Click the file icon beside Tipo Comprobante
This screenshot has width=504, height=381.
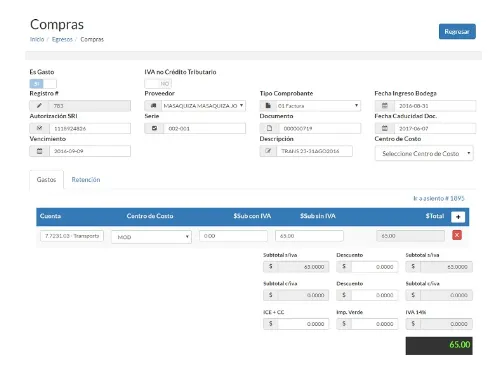(268, 106)
